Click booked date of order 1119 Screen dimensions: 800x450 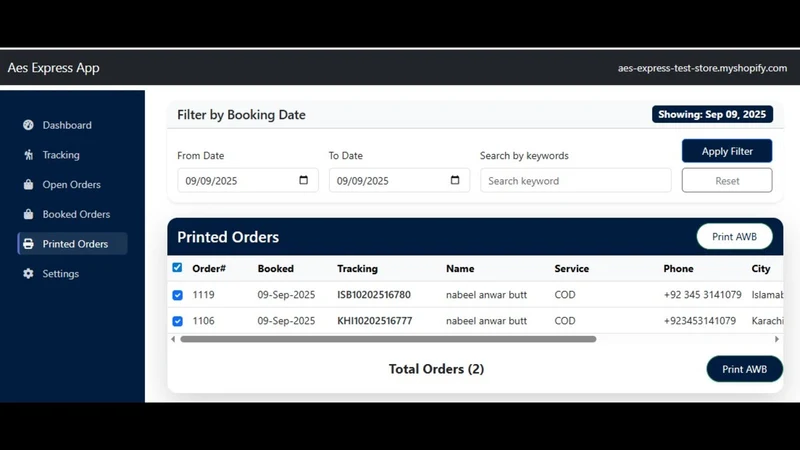pos(286,294)
